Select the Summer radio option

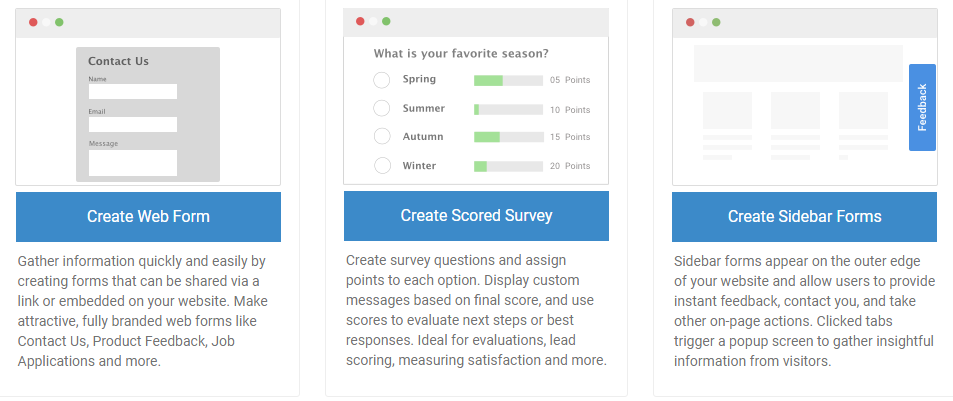pyautogui.click(x=382, y=108)
